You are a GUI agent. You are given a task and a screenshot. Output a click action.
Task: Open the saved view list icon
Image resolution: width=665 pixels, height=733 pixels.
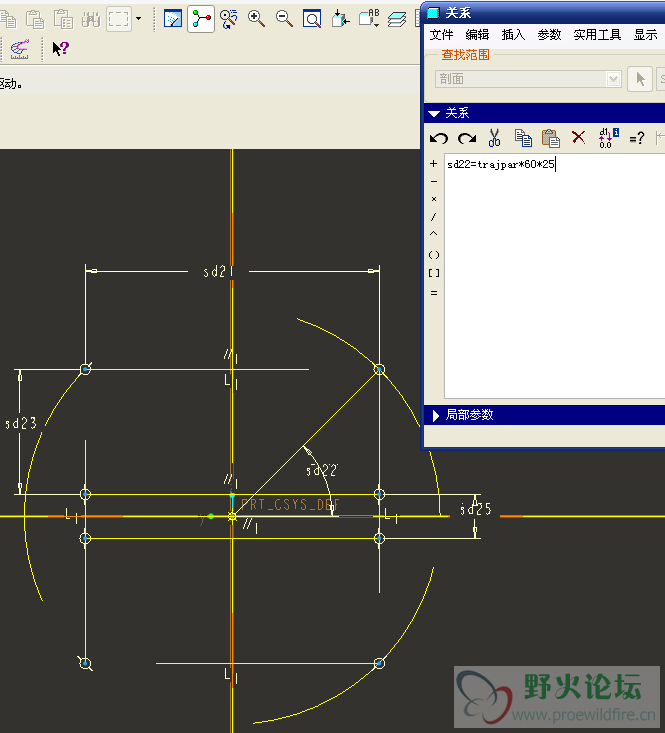point(369,19)
